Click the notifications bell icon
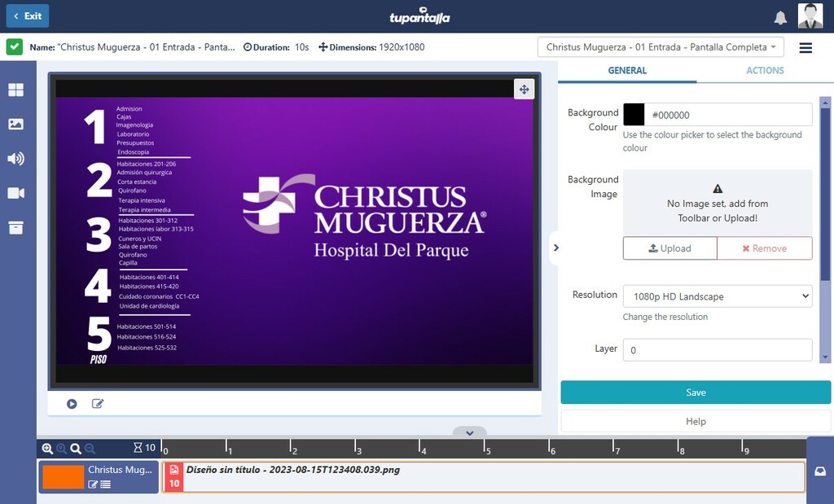The image size is (834, 504). point(780,17)
